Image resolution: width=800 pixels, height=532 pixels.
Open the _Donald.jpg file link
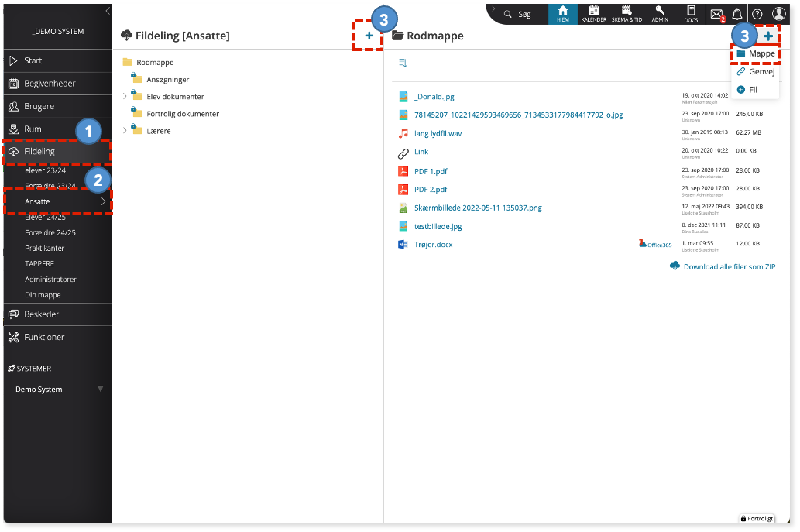click(434, 96)
